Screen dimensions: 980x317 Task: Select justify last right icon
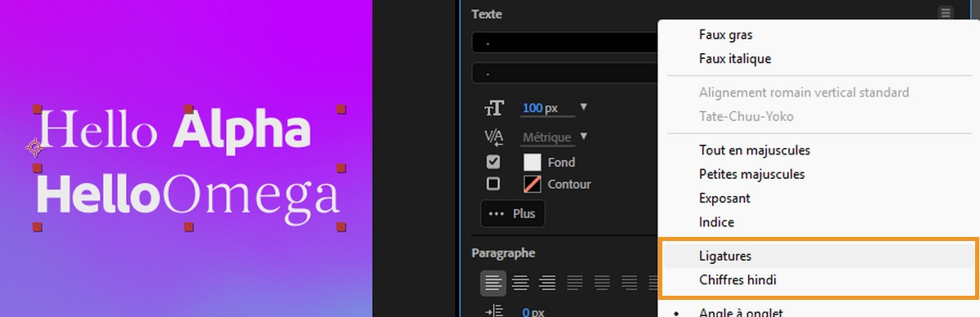[x=629, y=283]
